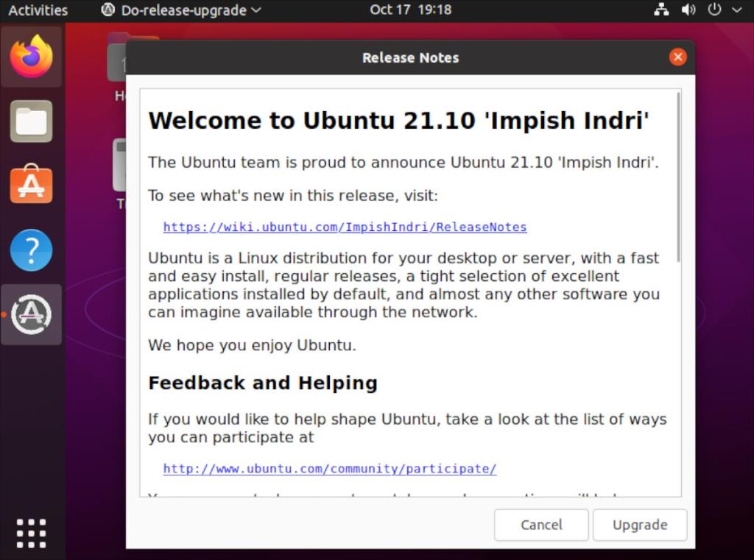Image resolution: width=754 pixels, height=560 pixels.
Task: Click the power icon in the top bar
Action: (714, 10)
